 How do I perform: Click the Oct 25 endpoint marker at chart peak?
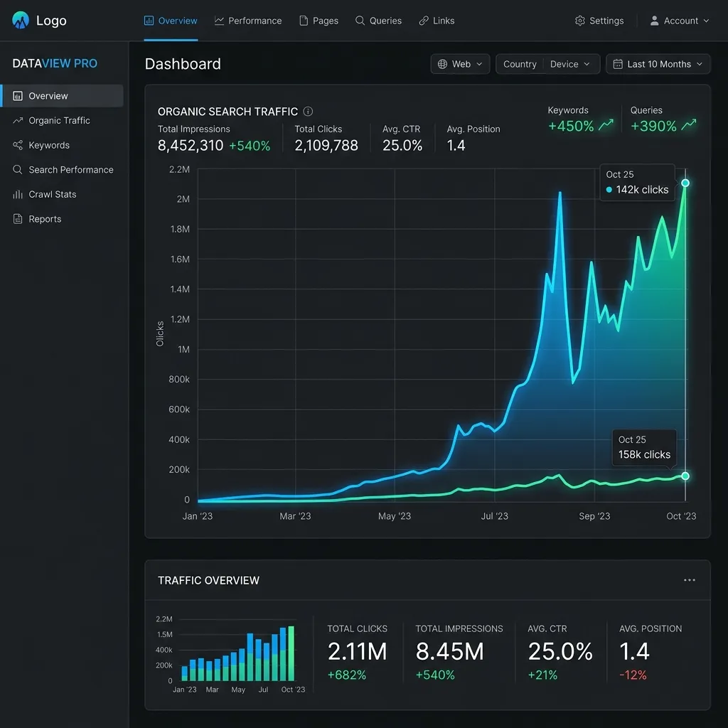click(685, 183)
